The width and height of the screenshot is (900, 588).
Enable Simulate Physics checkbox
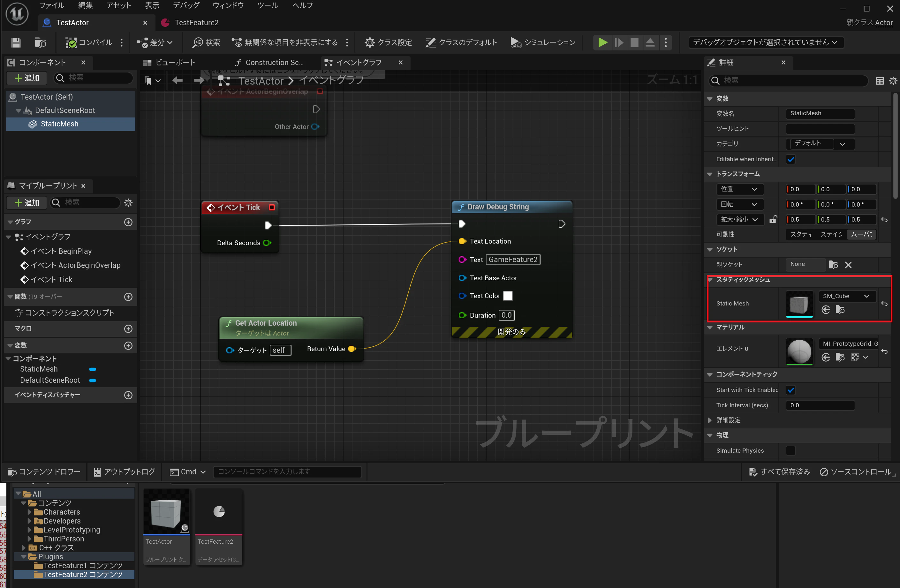[x=791, y=450]
